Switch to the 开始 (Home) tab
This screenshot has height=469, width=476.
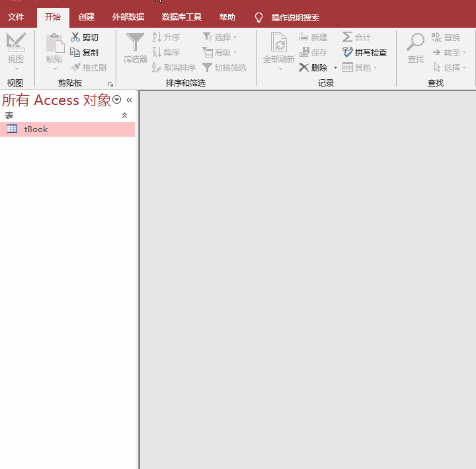coord(53,17)
